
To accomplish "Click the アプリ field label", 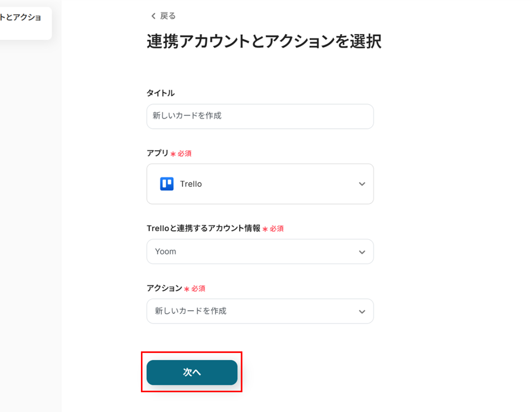I will (158, 153).
